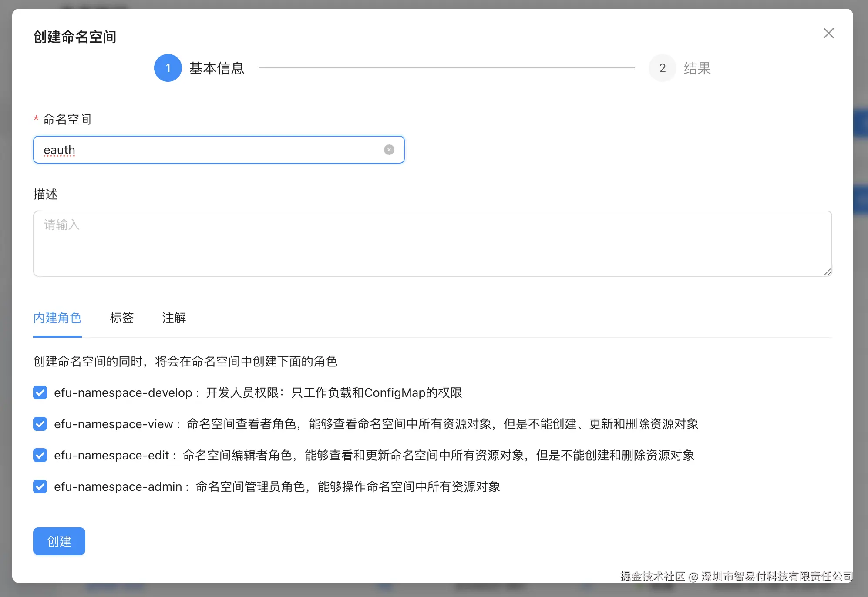The width and height of the screenshot is (868, 597).
Task: Uncheck the efu-namespace-view role
Action: coord(40,424)
